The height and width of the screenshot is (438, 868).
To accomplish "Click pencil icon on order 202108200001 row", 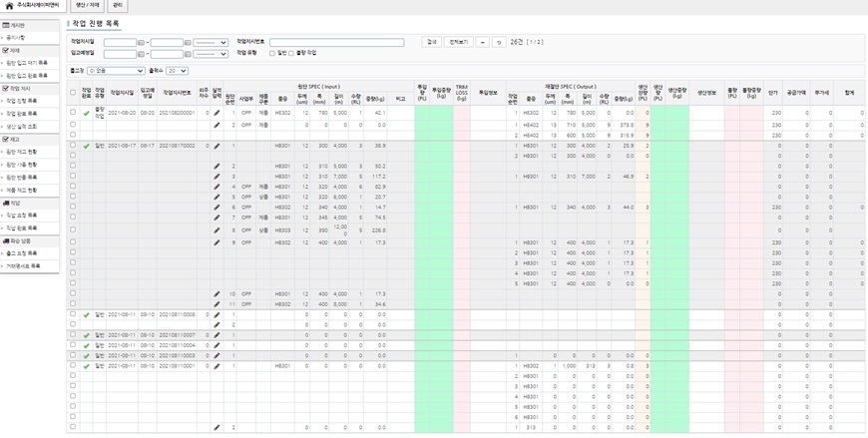I will point(217,113).
